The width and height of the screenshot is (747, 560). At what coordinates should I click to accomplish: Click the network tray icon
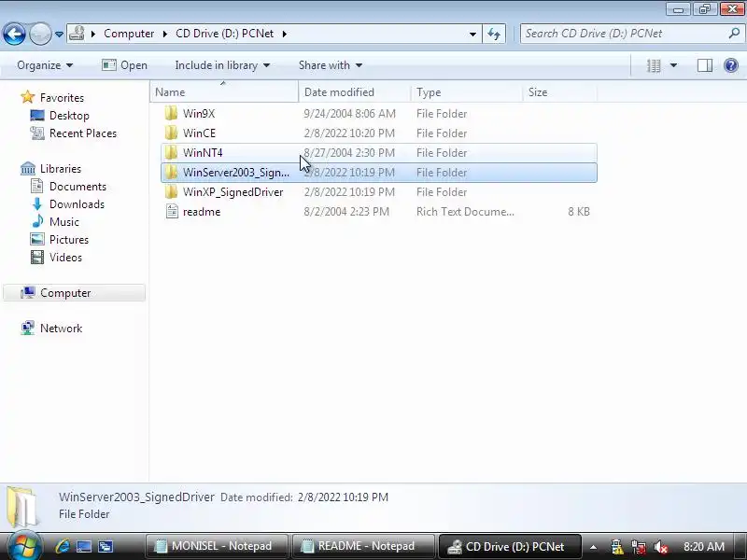click(x=638, y=547)
